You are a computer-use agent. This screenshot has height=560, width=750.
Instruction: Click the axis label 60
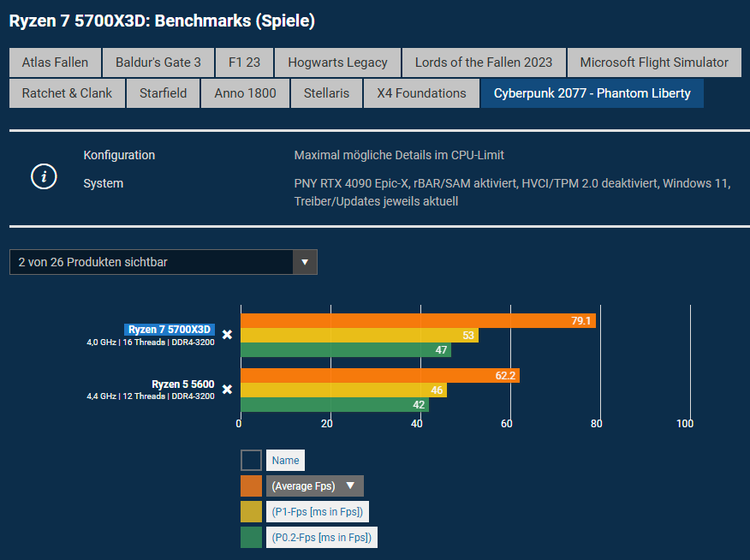(x=507, y=424)
